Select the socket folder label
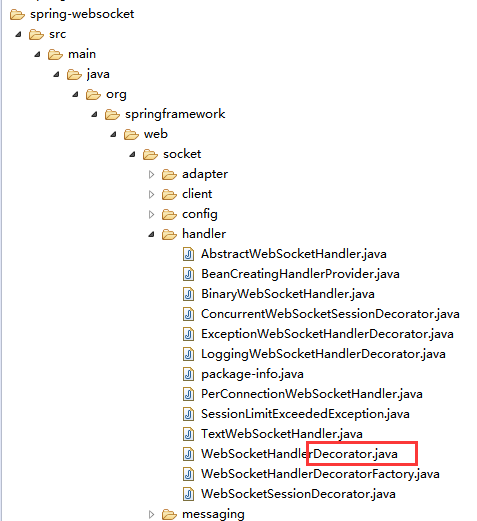This screenshot has height=521, width=477. [x=182, y=154]
